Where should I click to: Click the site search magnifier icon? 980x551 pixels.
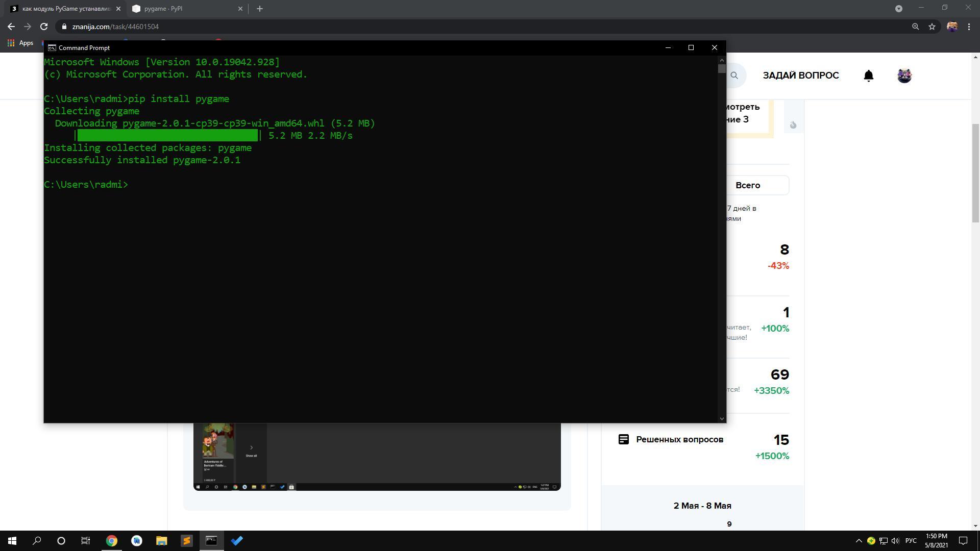pyautogui.click(x=734, y=76)
